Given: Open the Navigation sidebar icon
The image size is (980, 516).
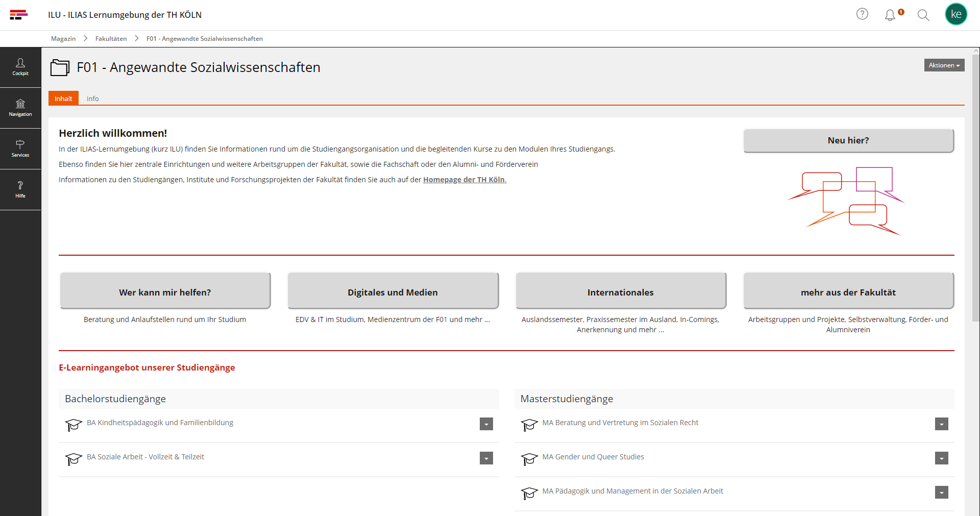Looking at the screenshot, I should coord(20,108).
